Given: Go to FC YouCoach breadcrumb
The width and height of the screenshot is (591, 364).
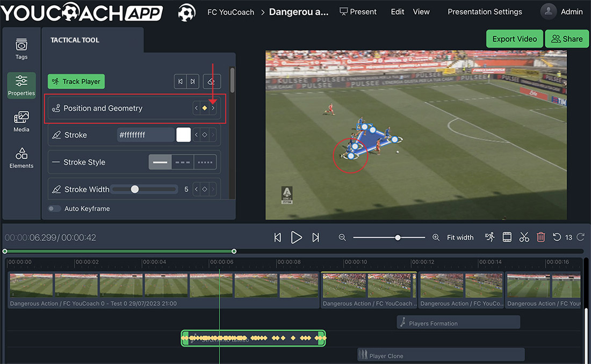Looking at the screenshot, I should point(230,12).
